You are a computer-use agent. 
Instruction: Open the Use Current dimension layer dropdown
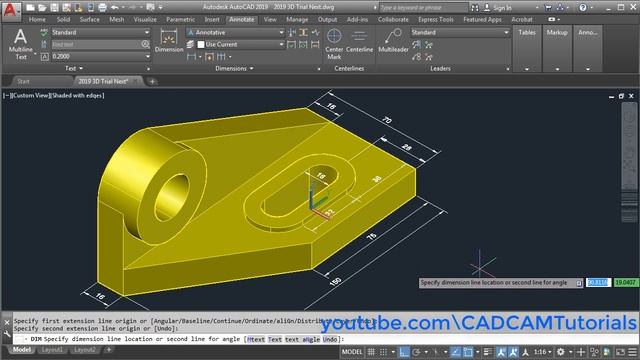point(240,44)
